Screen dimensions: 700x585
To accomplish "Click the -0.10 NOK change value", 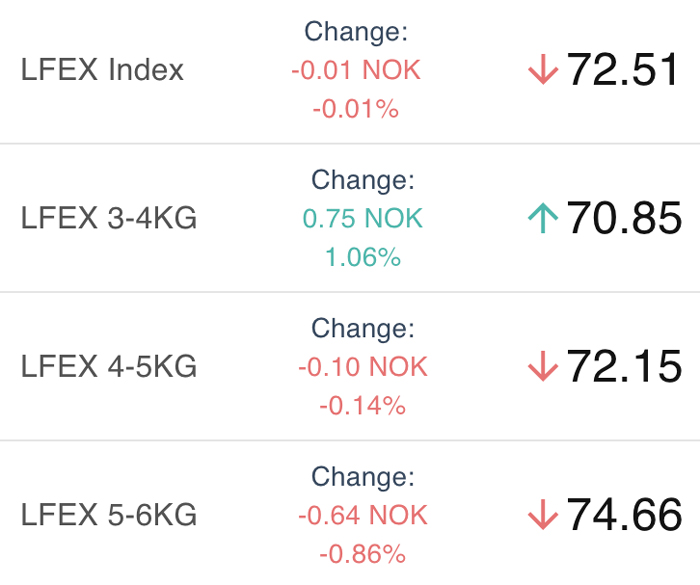I will click(363, 367).
